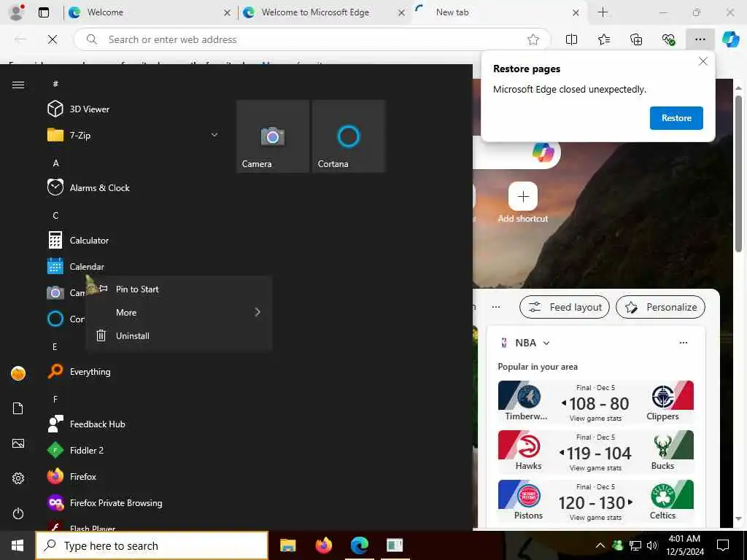This screenshot has height=560, width=747.
Task: Open Browser essentials
Action: [668, 39]
